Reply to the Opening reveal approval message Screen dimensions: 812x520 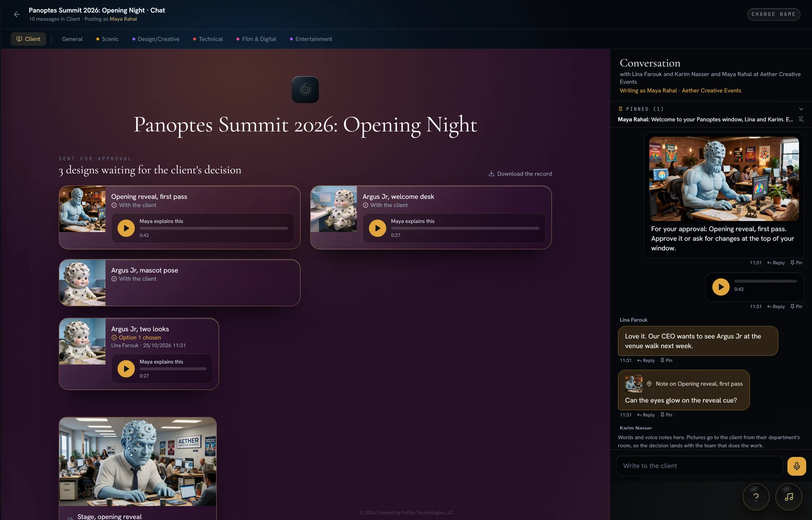point(776,263)
